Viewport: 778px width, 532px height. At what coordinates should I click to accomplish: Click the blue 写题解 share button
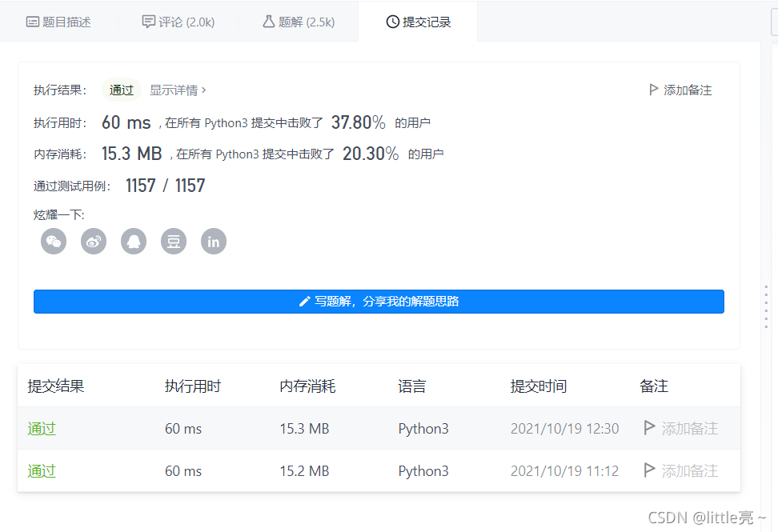(379, 302)
